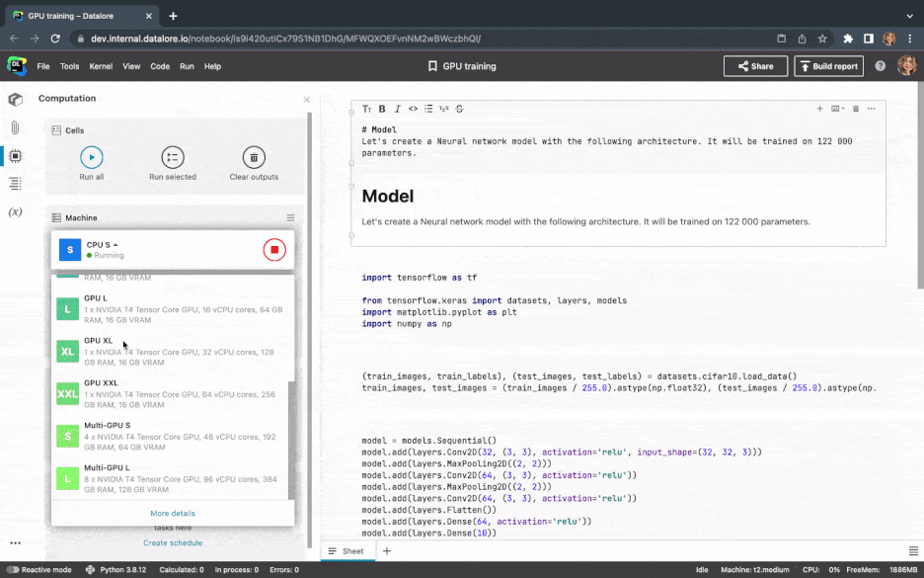The height and width of the screenshot is (578, 924).
Task: Clear outputs using the trash icon
Action: click(254, 157)
